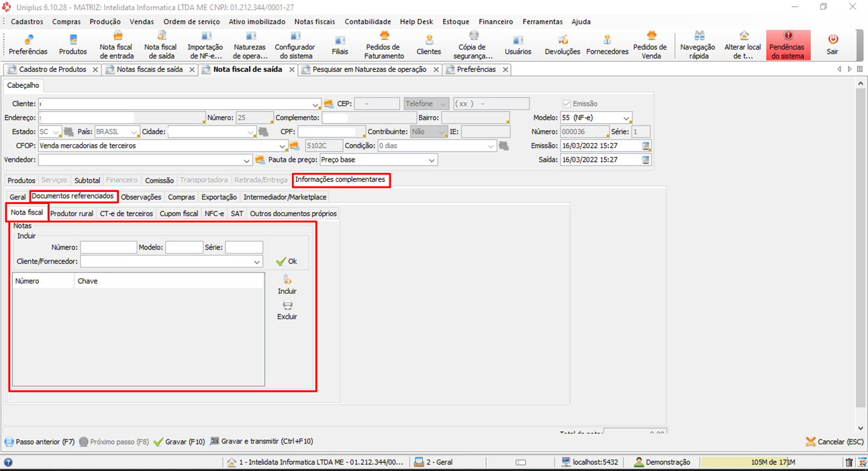
Task: Click Gravar e transmitir button
Action: [x=261, y=441]
